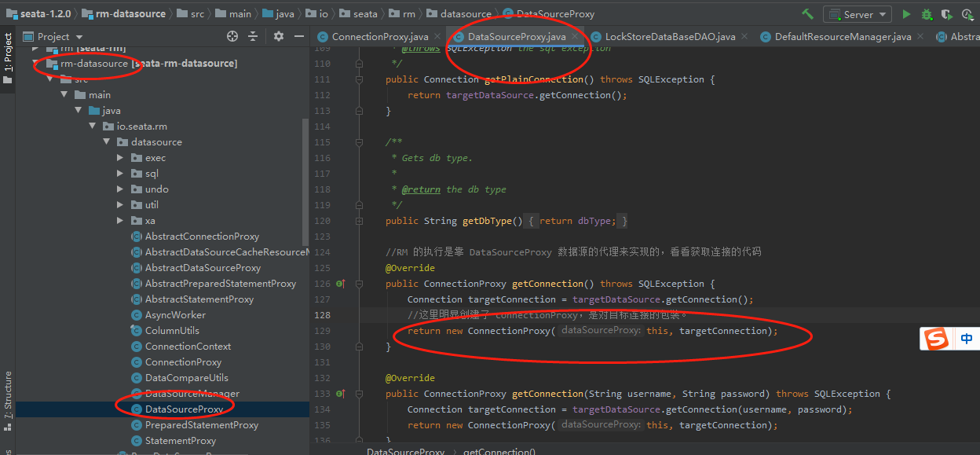Toggle the Z: Structure tool window stripe
The width and height of the screenshot is (980, 455).
(8, 400)
